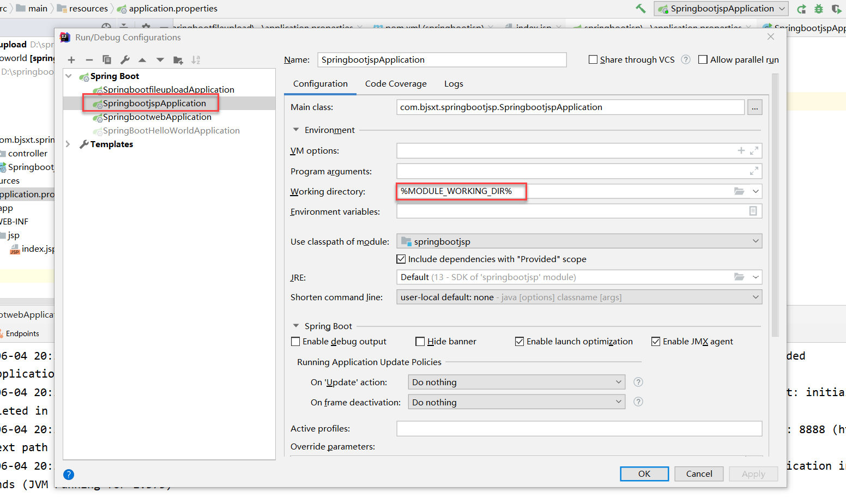Viewport: 846px width, 504px height.
Task: Open help for On frame deactivation
Action: coord(638,402)
